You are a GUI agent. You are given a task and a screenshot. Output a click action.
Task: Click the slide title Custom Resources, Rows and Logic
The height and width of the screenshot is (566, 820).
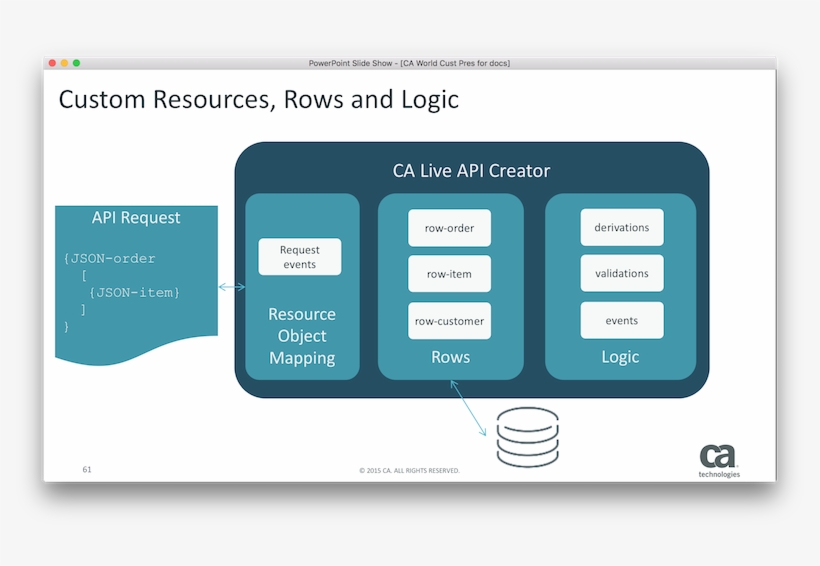259,99
